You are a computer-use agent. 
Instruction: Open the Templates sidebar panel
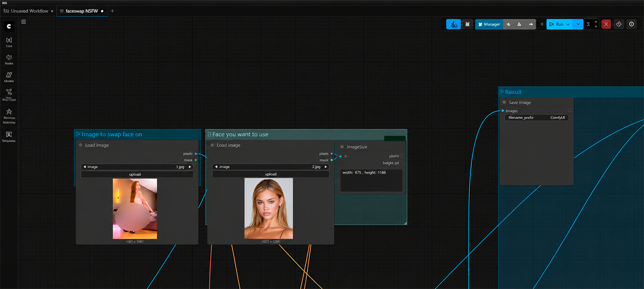[9, 136]
